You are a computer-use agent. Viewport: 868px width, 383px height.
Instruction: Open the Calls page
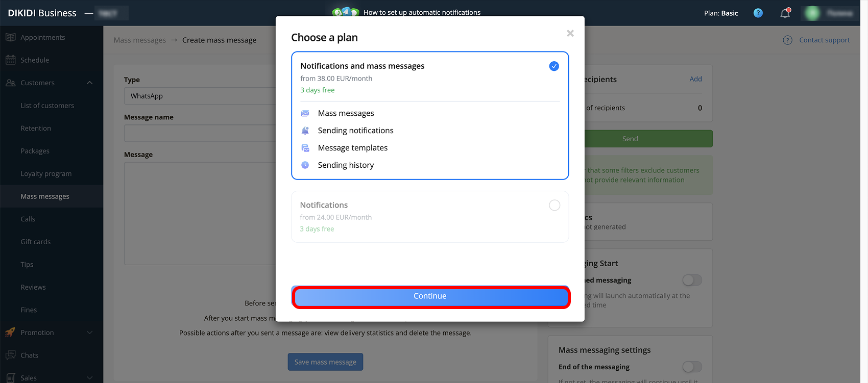coord(28,219)
